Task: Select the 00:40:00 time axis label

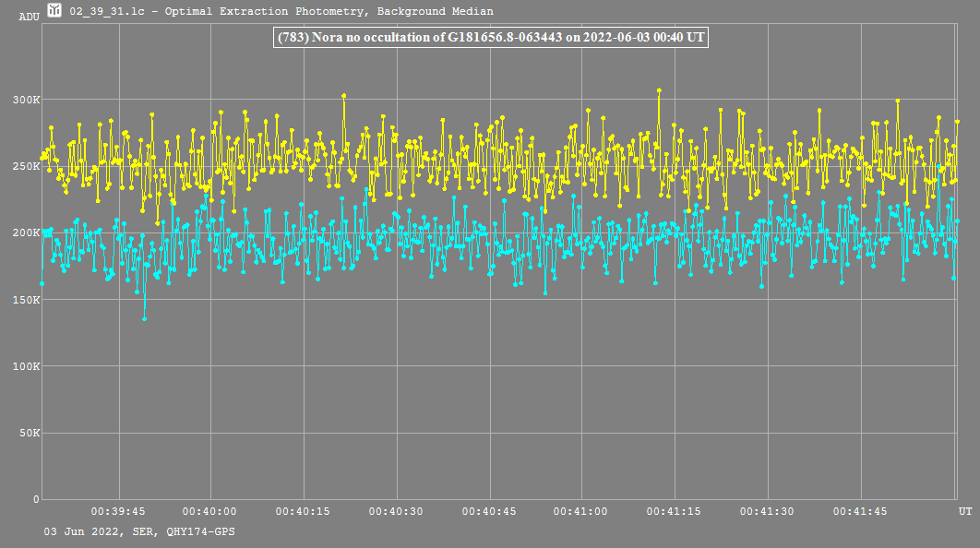Action: 210,511
